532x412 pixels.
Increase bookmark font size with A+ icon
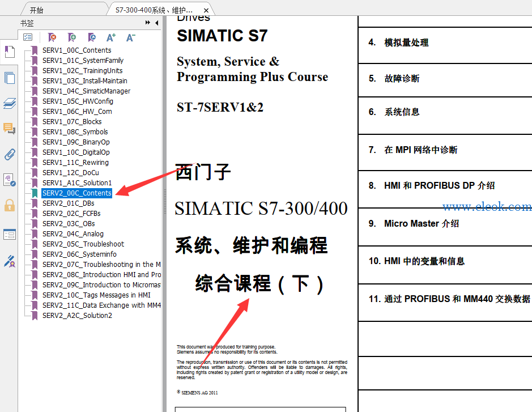[x=111, y=37]
